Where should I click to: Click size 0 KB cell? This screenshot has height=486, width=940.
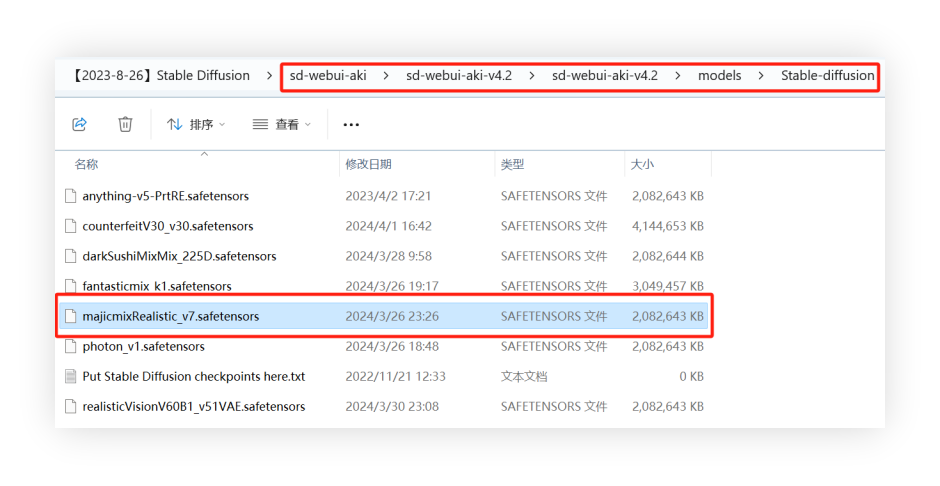[691, 376]
